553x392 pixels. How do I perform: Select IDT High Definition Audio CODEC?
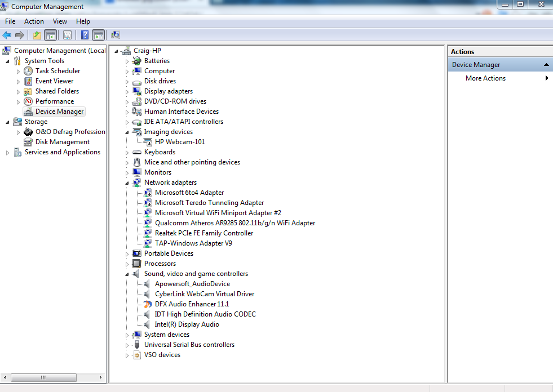pyautogui.click(x=205, y=314)
